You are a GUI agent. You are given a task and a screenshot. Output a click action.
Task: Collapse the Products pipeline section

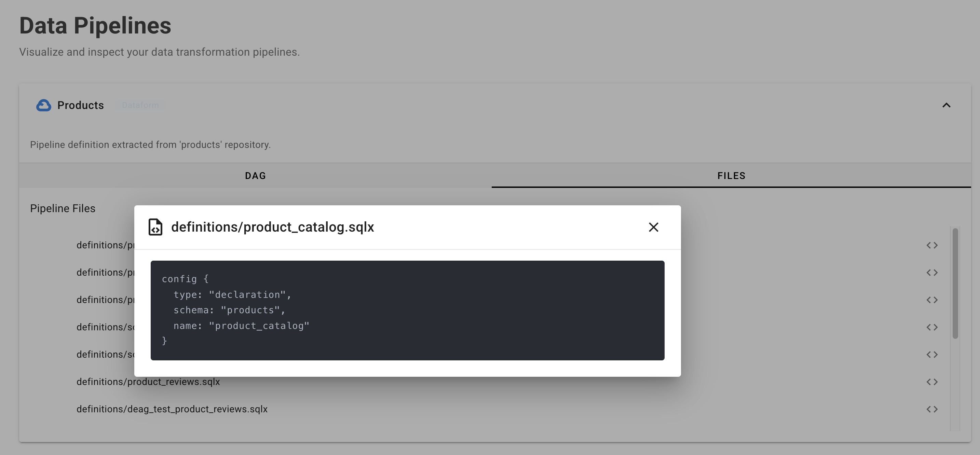(x=947, y=105)
